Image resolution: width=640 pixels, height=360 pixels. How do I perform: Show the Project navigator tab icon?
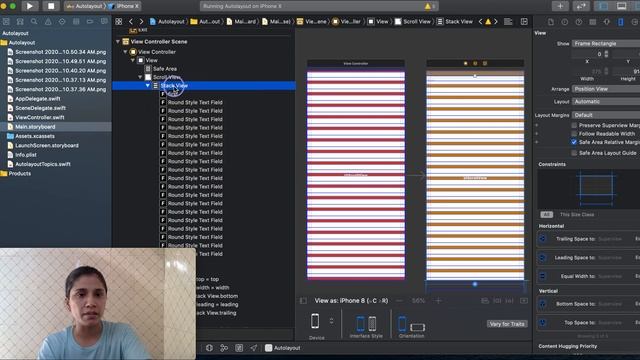pos(6,22)
